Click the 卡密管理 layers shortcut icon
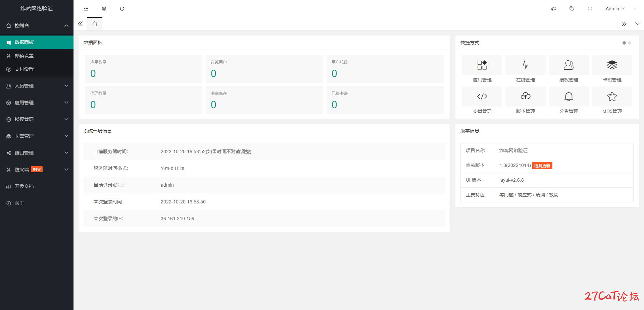 click(x=612, y=65)
